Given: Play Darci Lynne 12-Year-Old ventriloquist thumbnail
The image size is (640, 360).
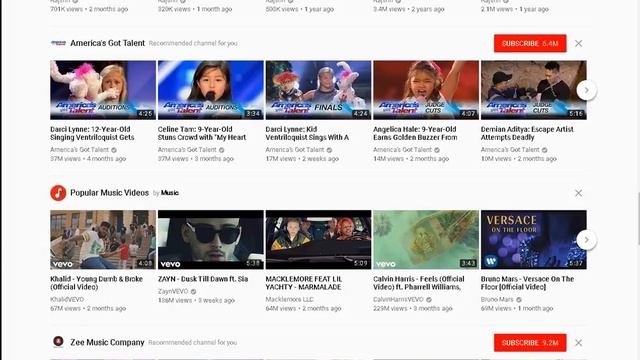Looking at the screenshot, I should pos(103,90).
